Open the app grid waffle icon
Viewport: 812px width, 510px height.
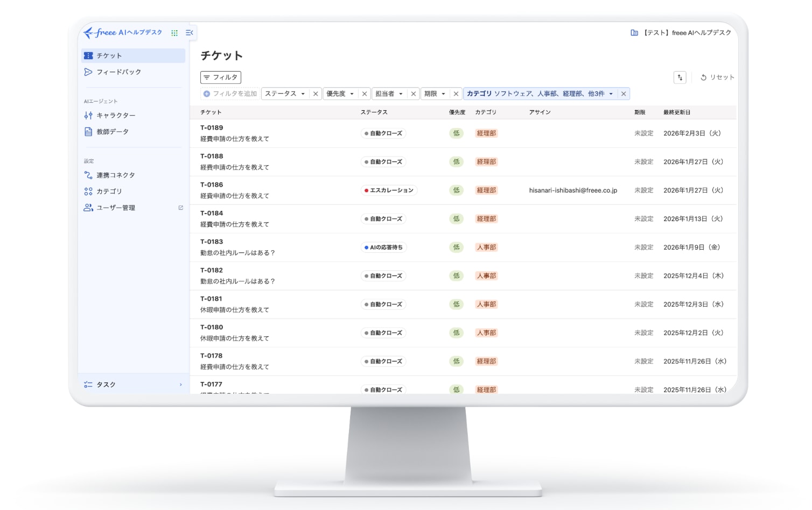(x=174, y=33)
